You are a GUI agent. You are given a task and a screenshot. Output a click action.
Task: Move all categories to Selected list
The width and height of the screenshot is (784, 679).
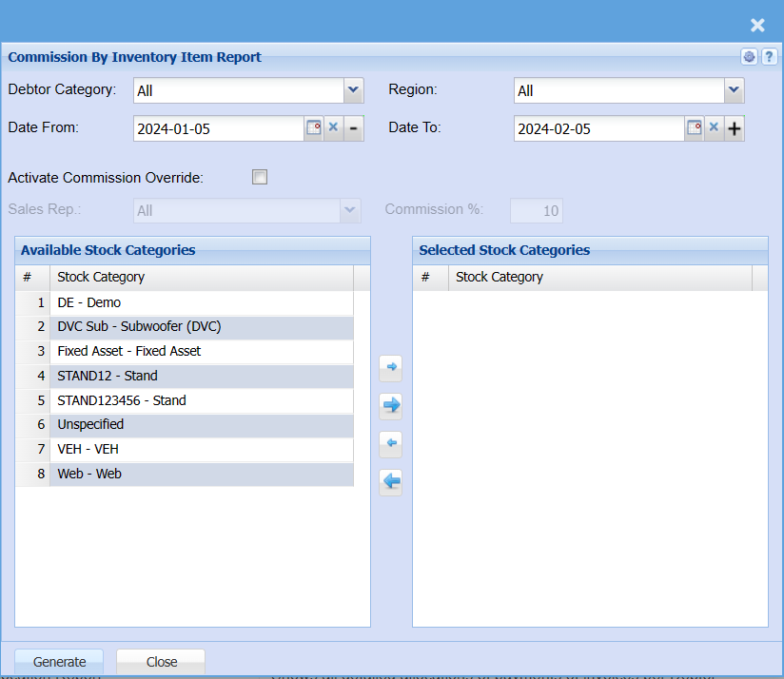click(x=391, y=406)
